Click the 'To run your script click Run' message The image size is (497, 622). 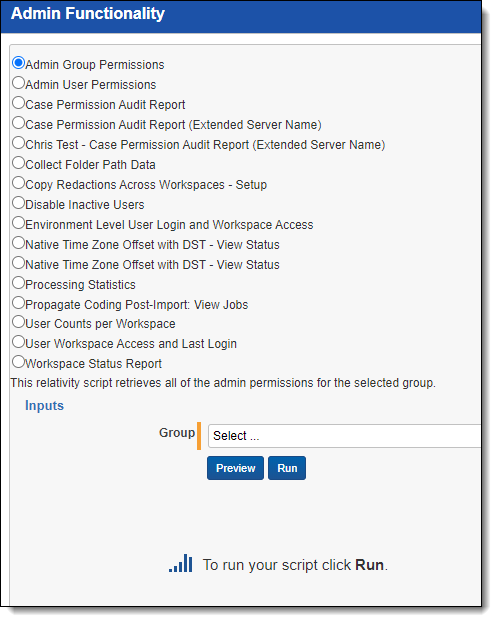(x=295, y=565)
